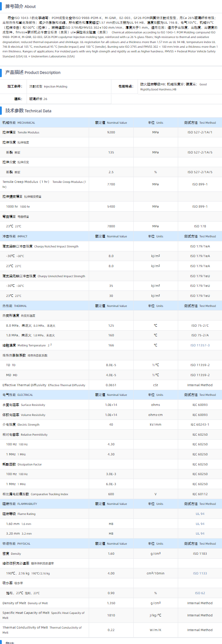Click the Relative Permittivity row label
The image size is (222, 644).
coord(25,435)
